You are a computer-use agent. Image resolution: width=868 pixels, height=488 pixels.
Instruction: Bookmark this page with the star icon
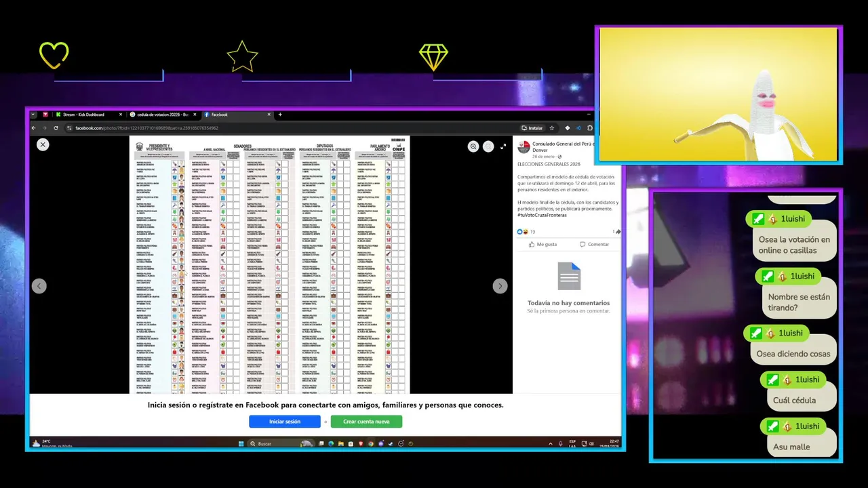(x=552, y=127)
